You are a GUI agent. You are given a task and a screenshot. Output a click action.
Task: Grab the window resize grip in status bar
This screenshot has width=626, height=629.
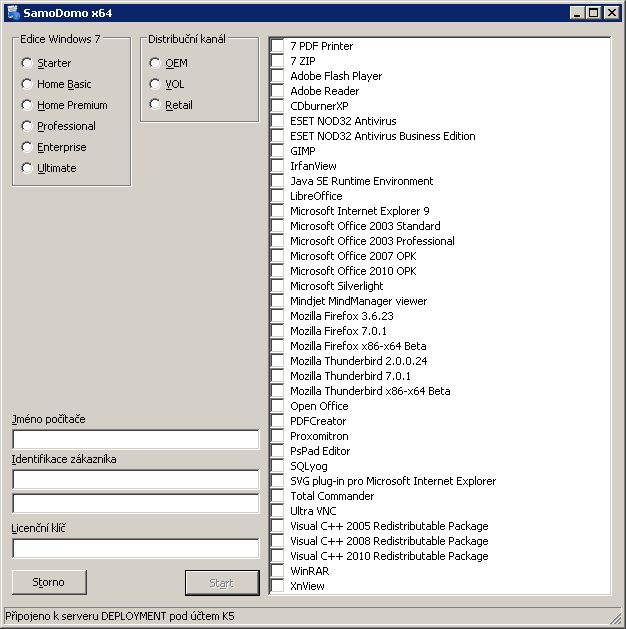614,618
